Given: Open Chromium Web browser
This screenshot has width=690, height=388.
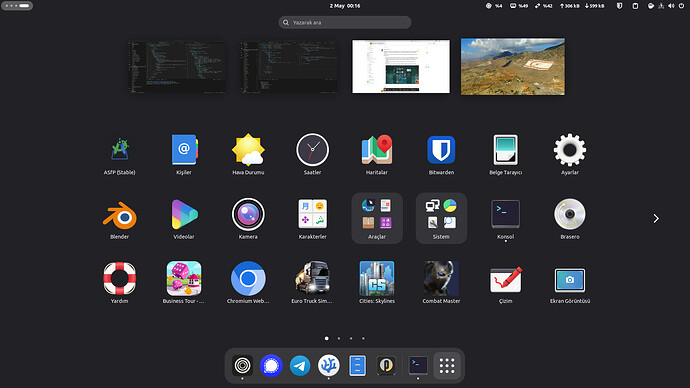Looking at the screenshot, I should coord(248,283).
